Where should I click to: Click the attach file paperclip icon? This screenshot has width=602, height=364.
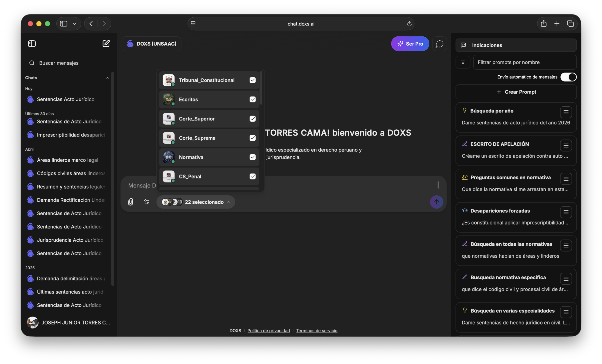tap(131, 202)
